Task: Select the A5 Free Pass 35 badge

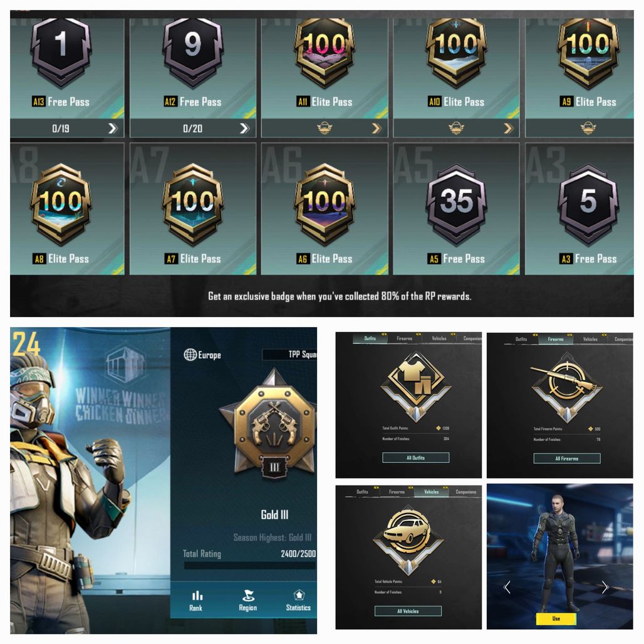Action: point(456,204)
